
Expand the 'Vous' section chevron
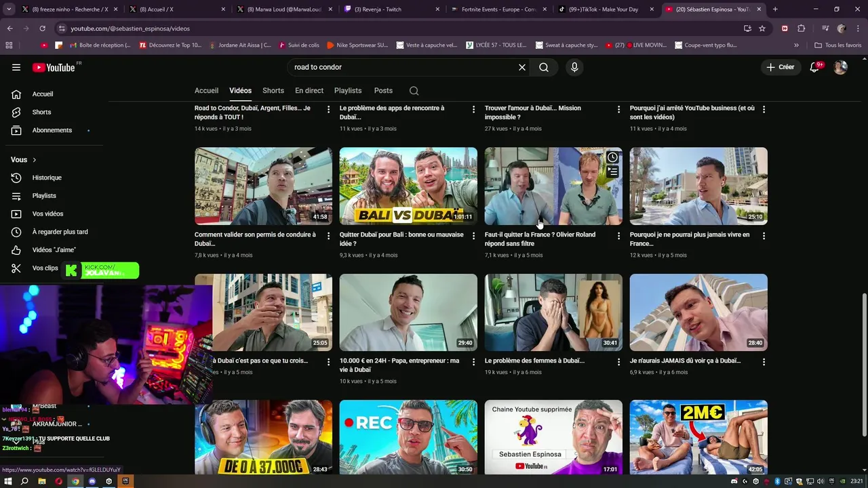pos(34,160)
